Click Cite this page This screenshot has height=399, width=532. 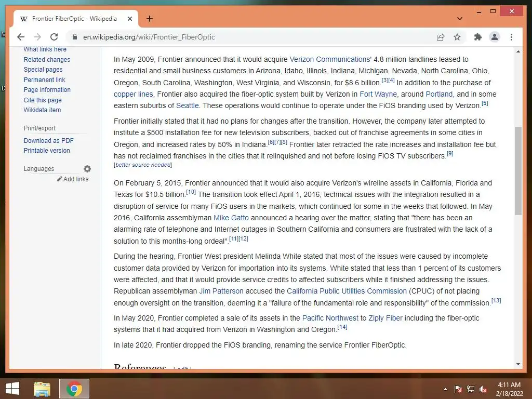pyautogui.click(x=43, y=100)
